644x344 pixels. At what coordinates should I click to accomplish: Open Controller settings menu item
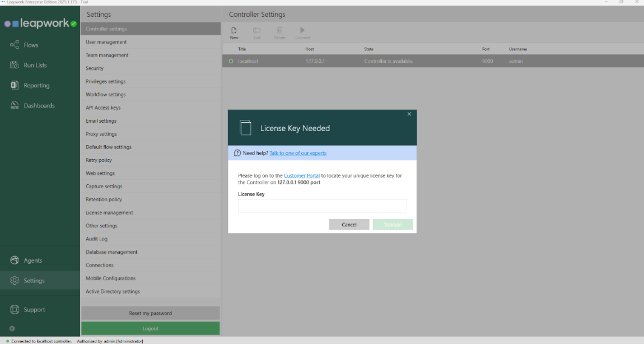[x=150, y=29]
